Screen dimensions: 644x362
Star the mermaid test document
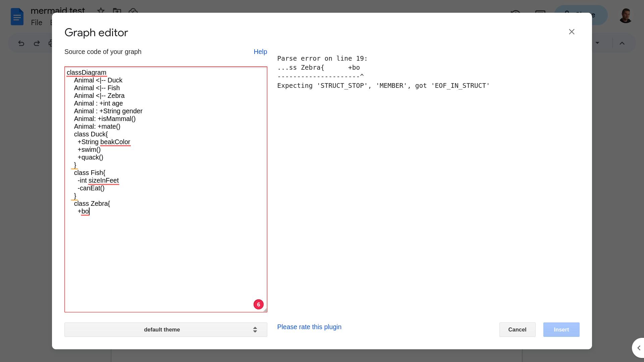(x=101, y=11)
